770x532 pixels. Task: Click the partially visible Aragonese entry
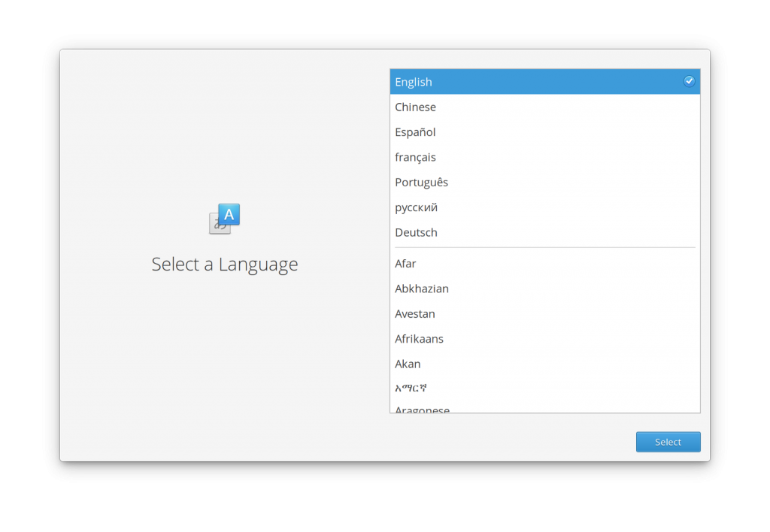pyautogui.click(x=422, y=410)
